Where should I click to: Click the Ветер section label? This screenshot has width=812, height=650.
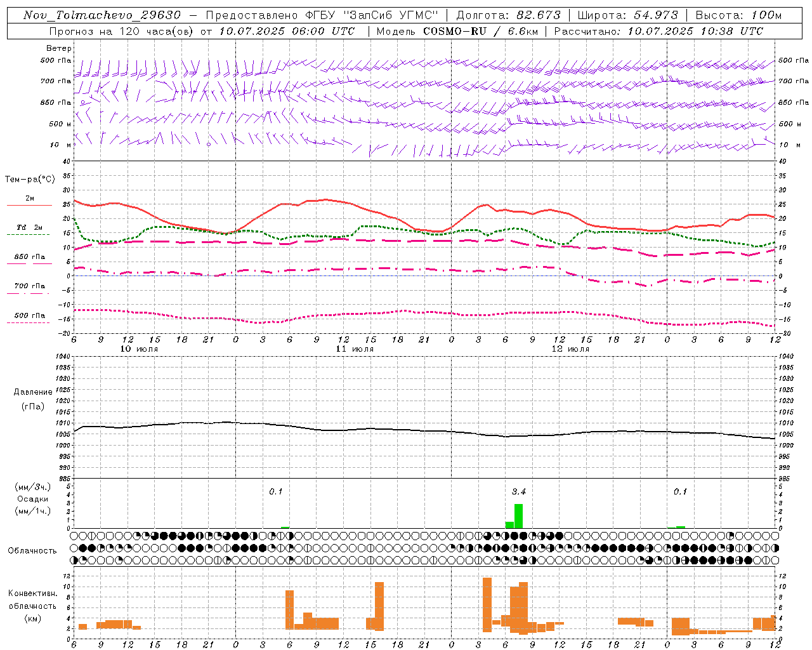pos(59,48)
